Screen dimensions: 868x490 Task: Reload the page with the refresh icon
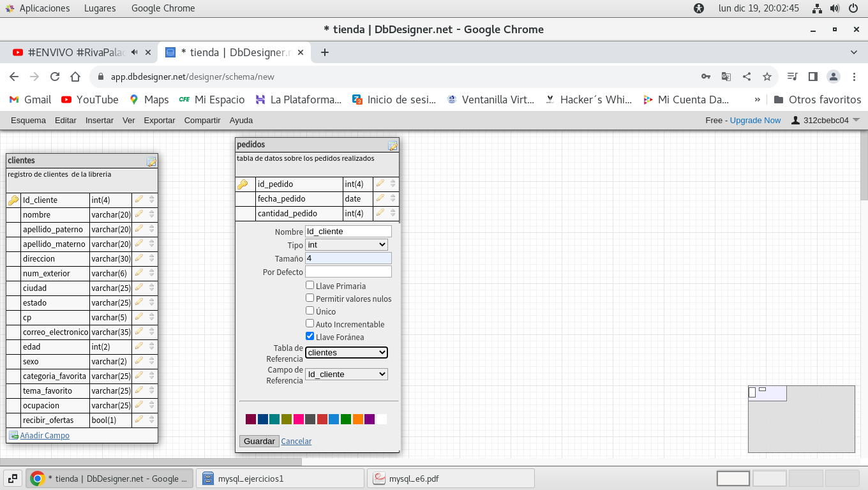click(x=55, y=77)
